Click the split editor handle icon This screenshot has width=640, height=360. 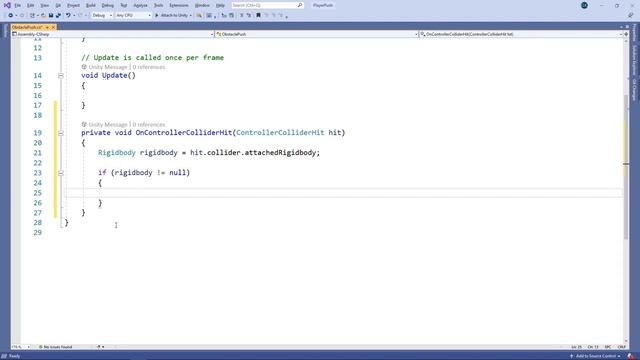(627, 34)
